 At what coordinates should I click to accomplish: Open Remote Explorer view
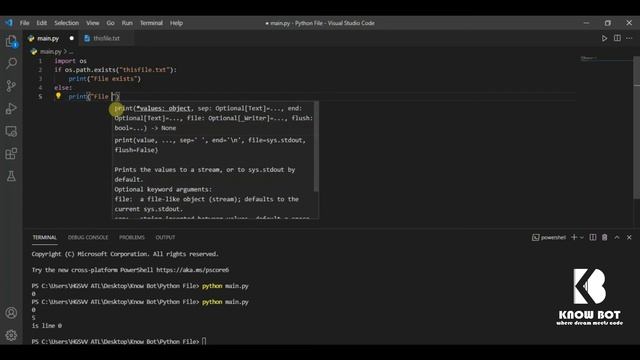(11, 131)
